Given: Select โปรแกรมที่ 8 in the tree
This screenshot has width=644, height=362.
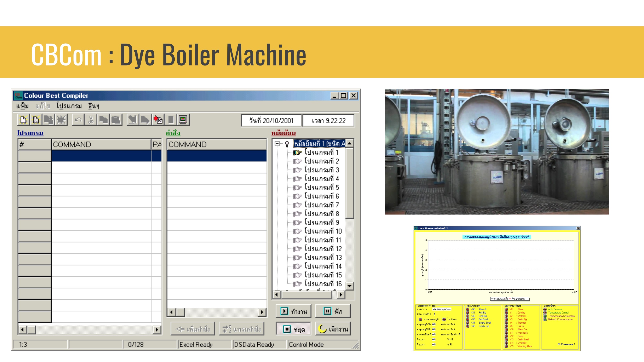Looking at the screenshot, I should pyautogui.click(x=322, y=214).
